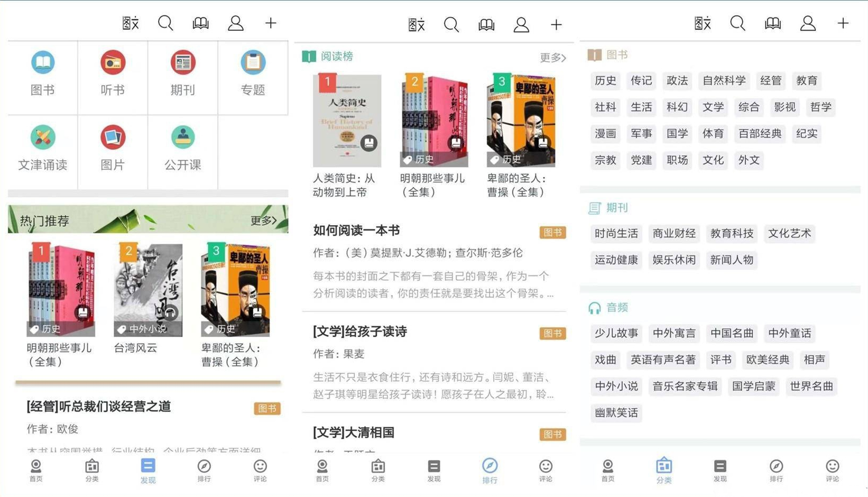Image resolution: width=868 pixels, height=497 pixels.
Task: Open the book 如何阅读一本书
Action: [x=356, y=231]
